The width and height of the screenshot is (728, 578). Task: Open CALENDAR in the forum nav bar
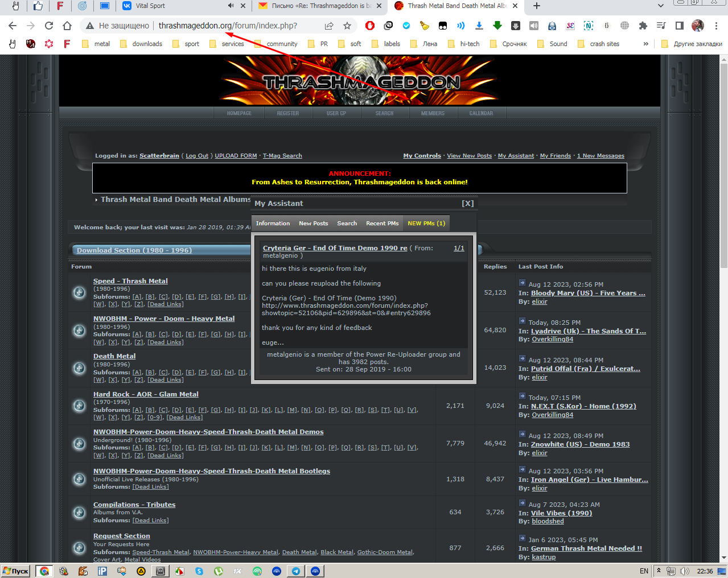click(481, 113)
